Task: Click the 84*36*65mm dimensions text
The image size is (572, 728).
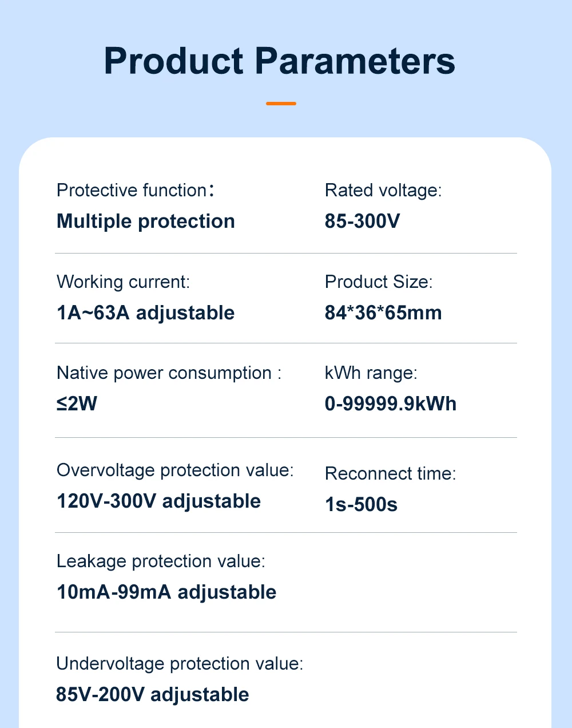Action: tap(383, 313)
